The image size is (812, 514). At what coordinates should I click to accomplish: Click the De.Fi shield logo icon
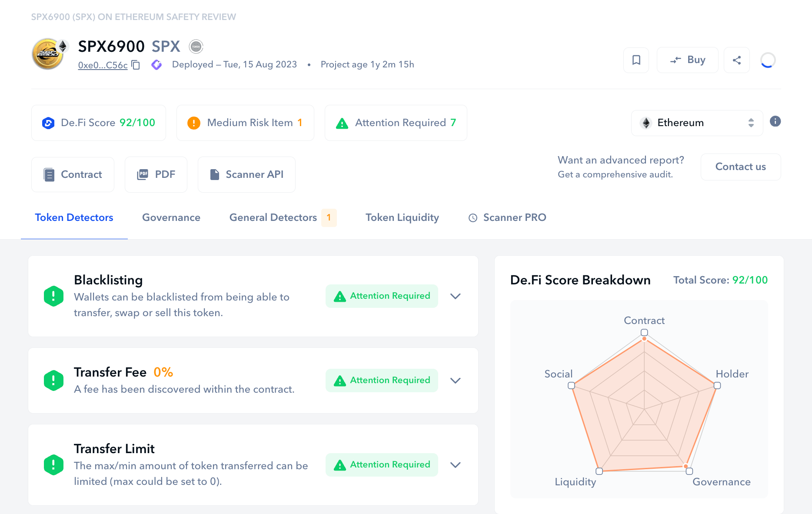click(48, 123)
